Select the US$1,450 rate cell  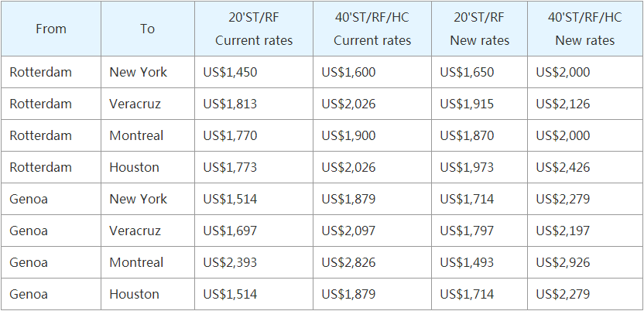[x=230, y=72]
